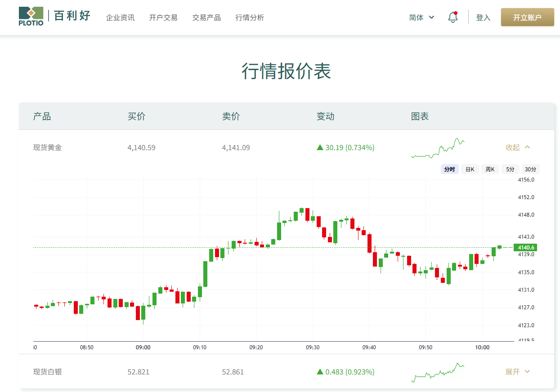Switch chart to 周K interval
The image size is (560, 392).
coord(490,169)
